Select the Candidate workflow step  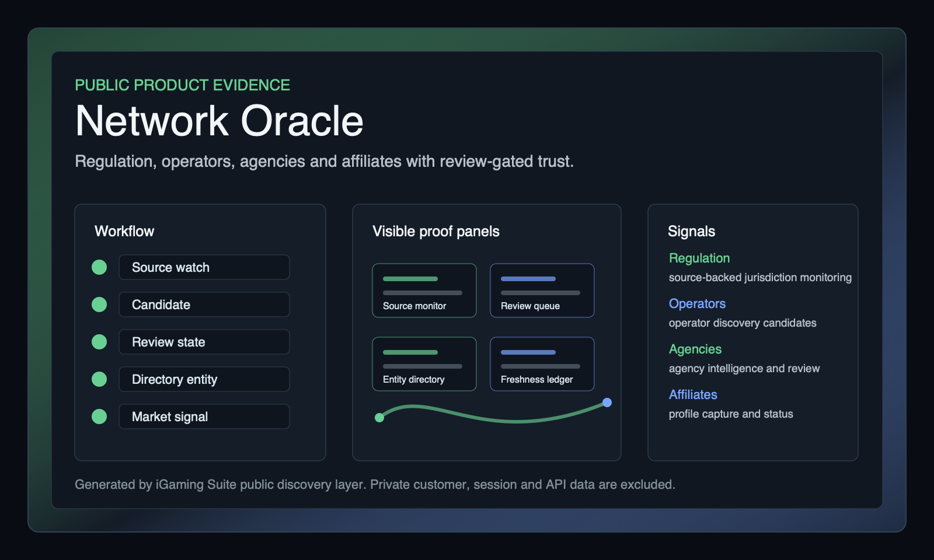point(204,304)
